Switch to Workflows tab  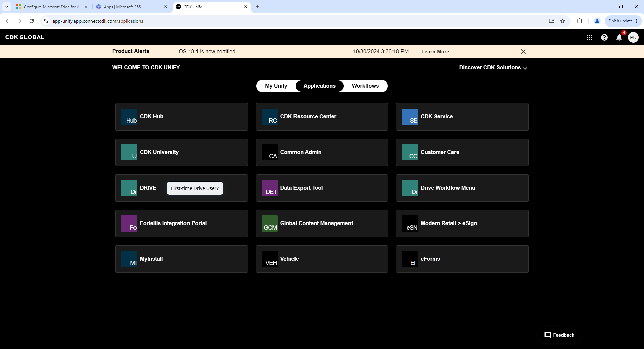365,86
